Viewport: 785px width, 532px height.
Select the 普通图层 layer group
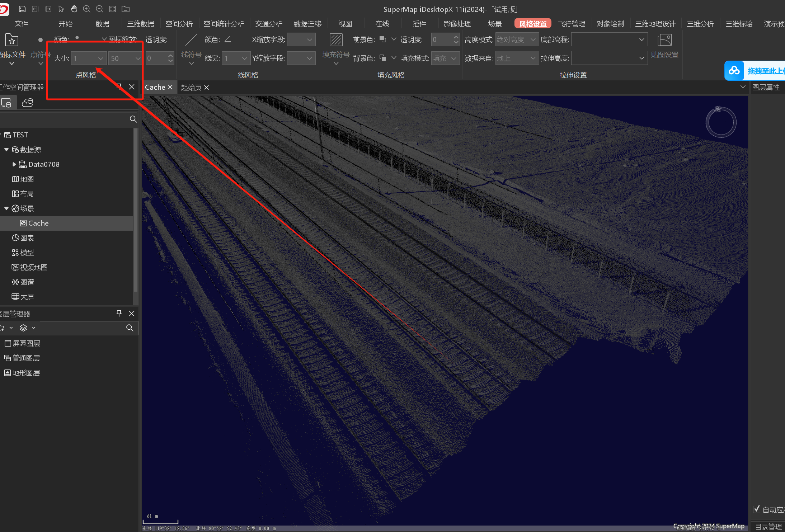[x=22, y=358]
